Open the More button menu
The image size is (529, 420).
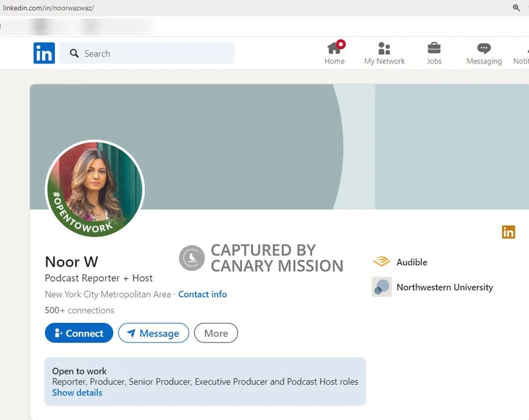coord(216,333)
